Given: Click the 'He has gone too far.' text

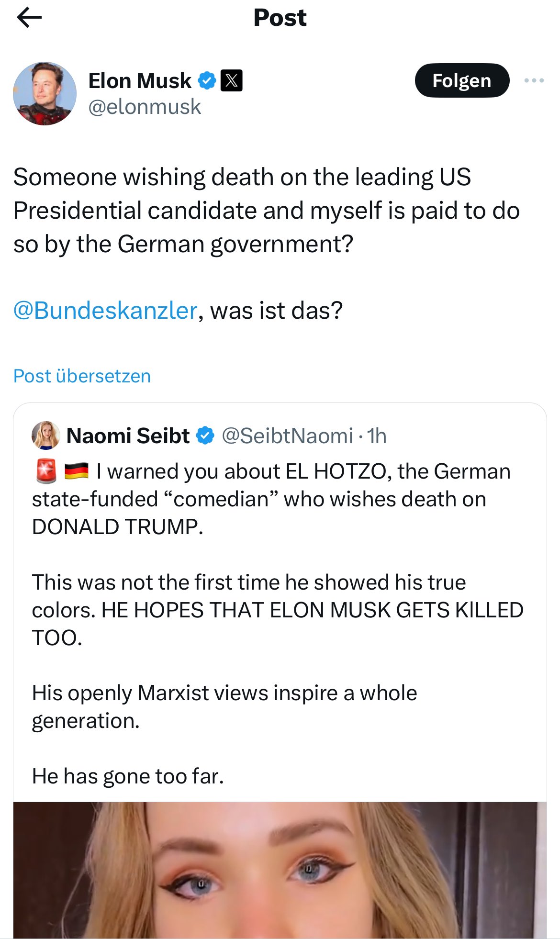Looking at the screenshot, I should coord(128,776).
